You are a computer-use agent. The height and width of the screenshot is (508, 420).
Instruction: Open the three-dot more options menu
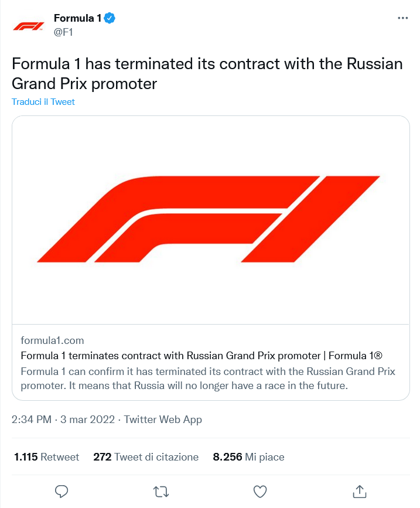click(402, 18)
